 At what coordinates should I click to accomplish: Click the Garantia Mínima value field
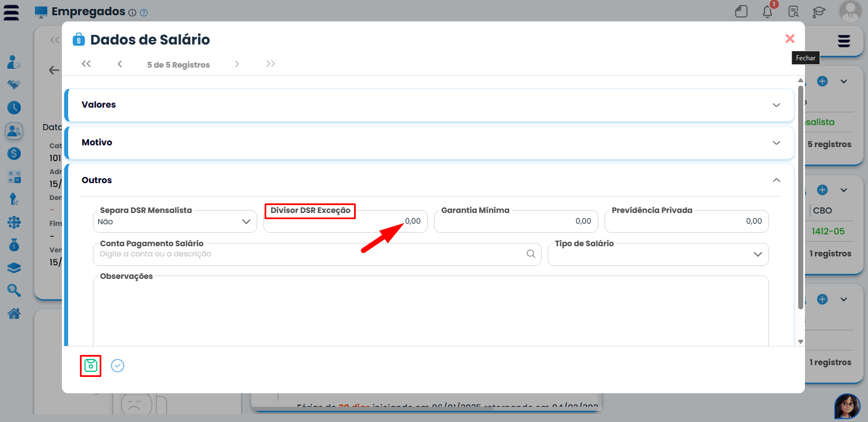coord(516,221)
